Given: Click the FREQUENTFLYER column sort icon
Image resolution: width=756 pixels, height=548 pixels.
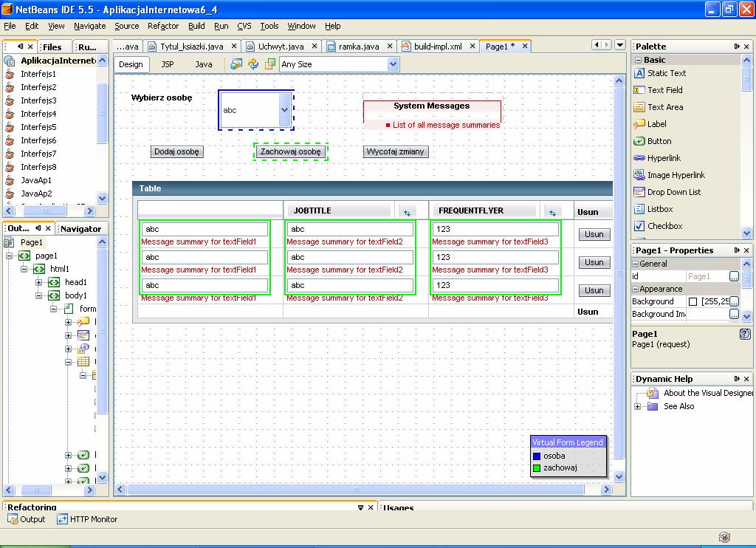Looking at the screenshot, I should tap(552, 212).
